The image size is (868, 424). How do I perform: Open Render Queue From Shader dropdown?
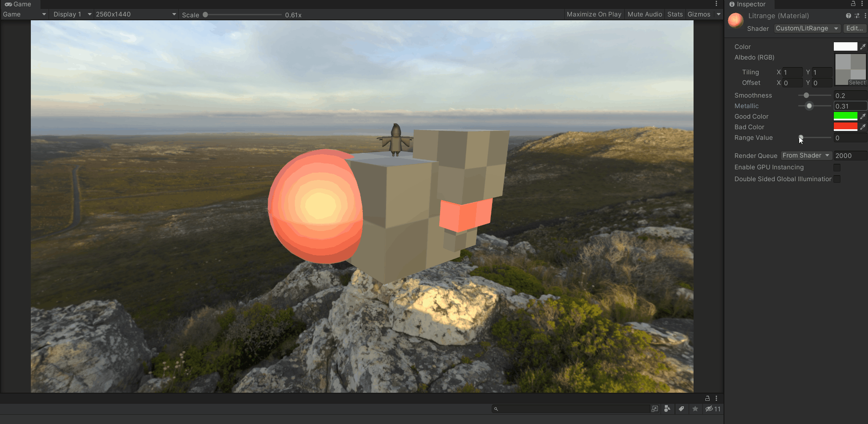(806, 155)
